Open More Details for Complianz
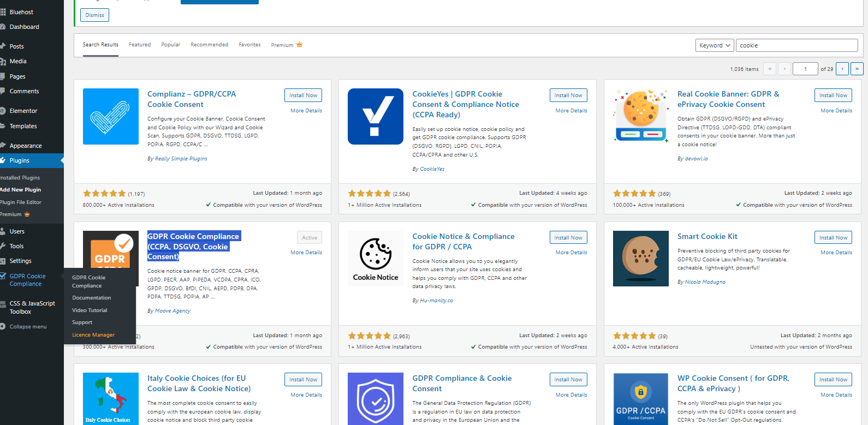 306,111
